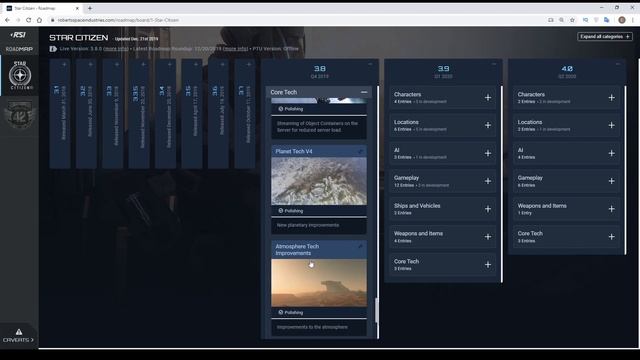Click the 'New planetary improvements' description text
The width and height of the screenshot is (640, 360).
308,225
